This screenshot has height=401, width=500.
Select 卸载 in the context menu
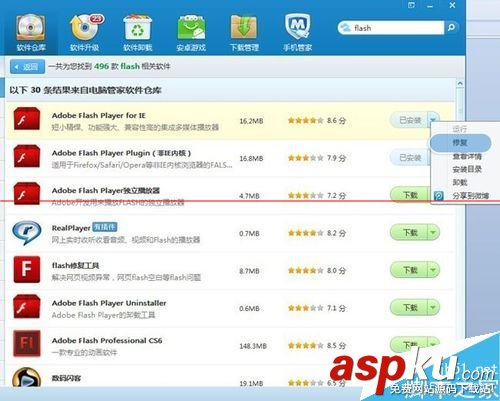pos(460,182)
